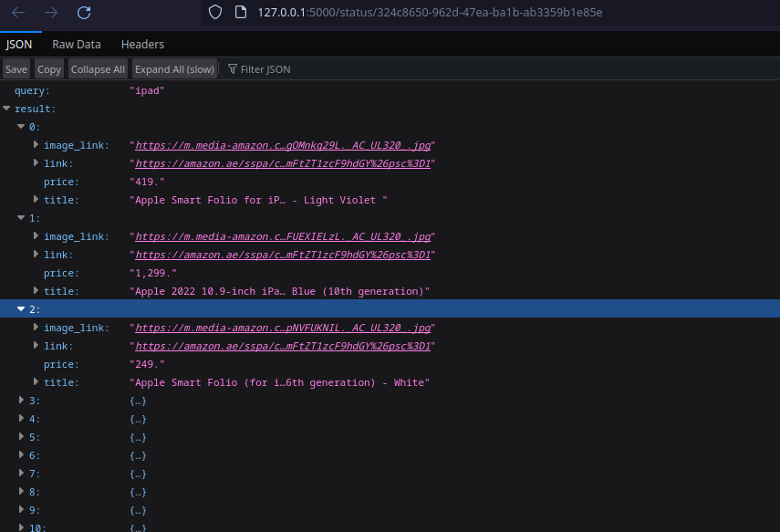This screenshot has height=532, width=780.
Task: Open the FUEXIELzL image link
Action: (283, 236)
